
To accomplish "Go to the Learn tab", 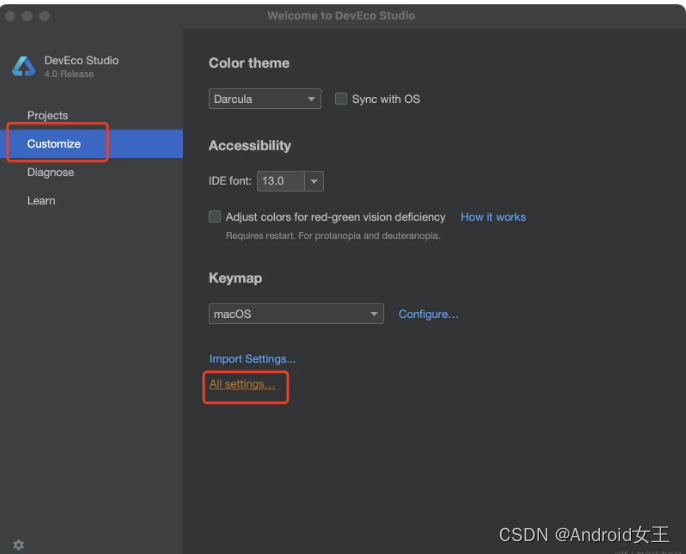I will [x=41, y=200].
